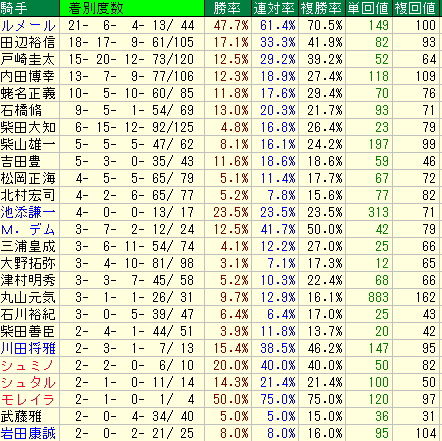Image resolution: width=442 pixels, height=441 pixels.
Task: Select jockey name 池添謙一
Action: coord(28,213)
